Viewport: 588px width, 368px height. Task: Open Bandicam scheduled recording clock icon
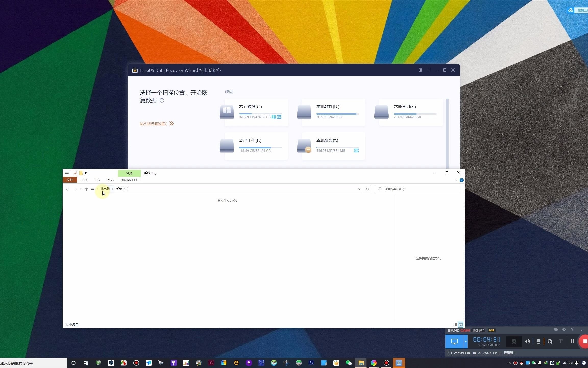[x=564, y=330]
